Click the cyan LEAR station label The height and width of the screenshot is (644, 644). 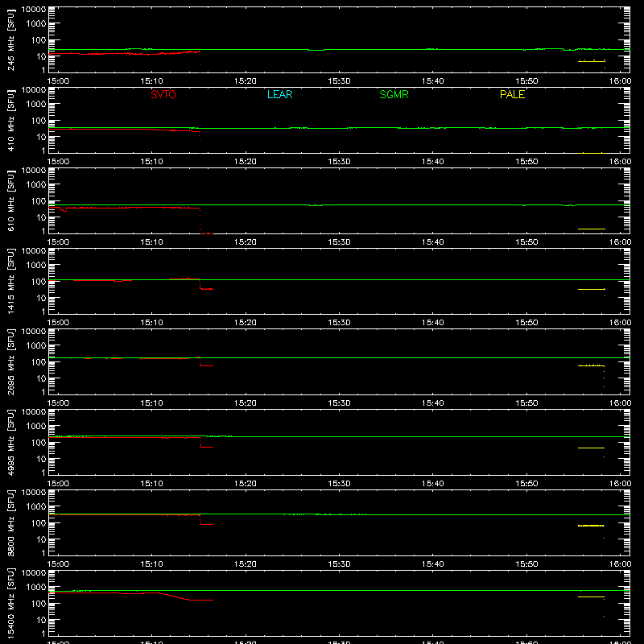tap(279, 94)
